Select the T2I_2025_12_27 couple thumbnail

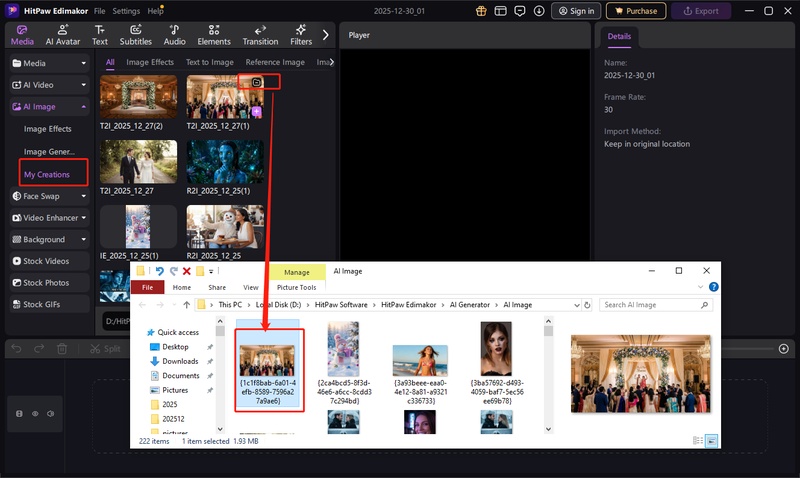pyautogui.click(x=138, y=160)
